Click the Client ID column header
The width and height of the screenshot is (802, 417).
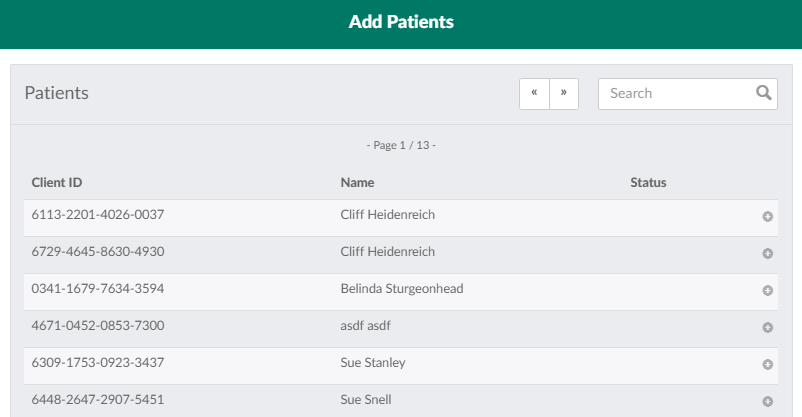coord(57,183)
